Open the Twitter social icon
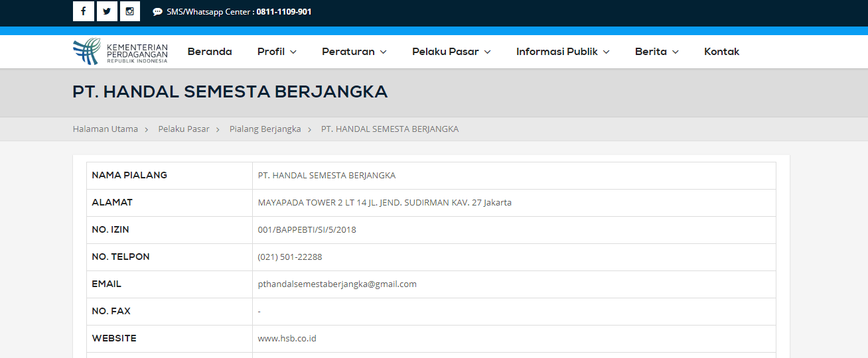 pos(107,11)
